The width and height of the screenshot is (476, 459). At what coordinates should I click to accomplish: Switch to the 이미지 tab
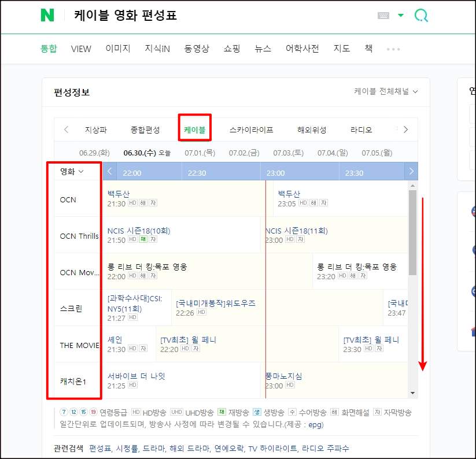pos(118,49)
